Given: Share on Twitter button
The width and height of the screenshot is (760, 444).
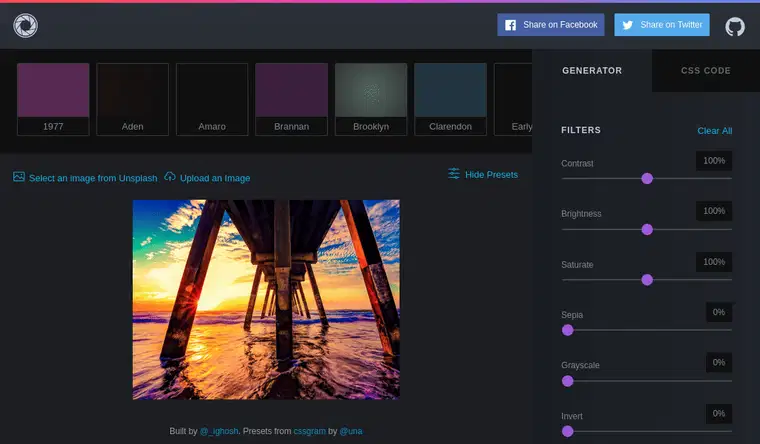Looking at the screenshot, I should [662, 25].
